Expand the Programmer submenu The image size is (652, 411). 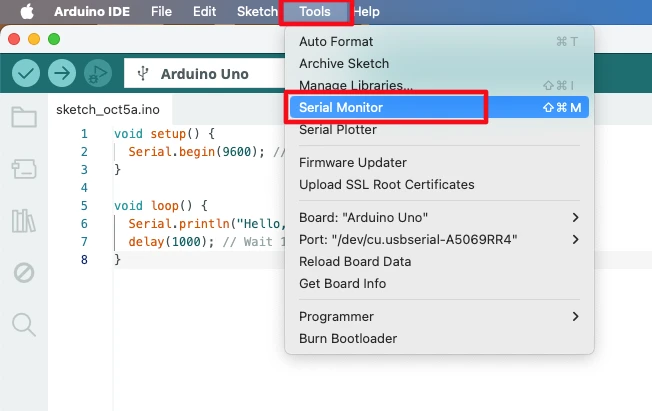(x=439, y=316)
